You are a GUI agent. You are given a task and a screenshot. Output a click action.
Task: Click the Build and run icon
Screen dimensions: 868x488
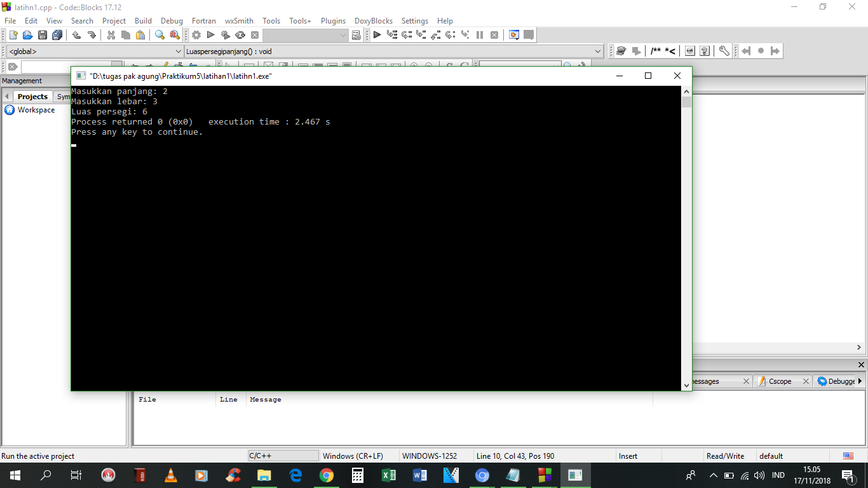[x=226, y=35]
